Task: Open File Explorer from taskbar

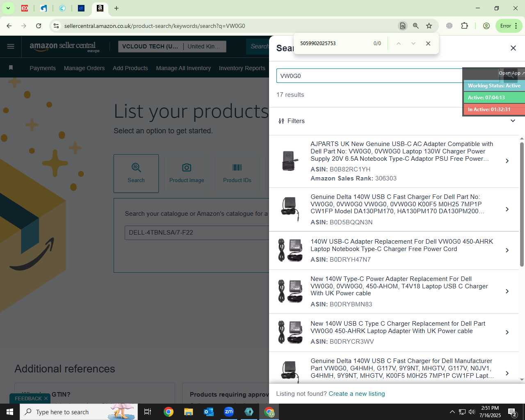Action: pyautogui.click(x=188, y=412)
